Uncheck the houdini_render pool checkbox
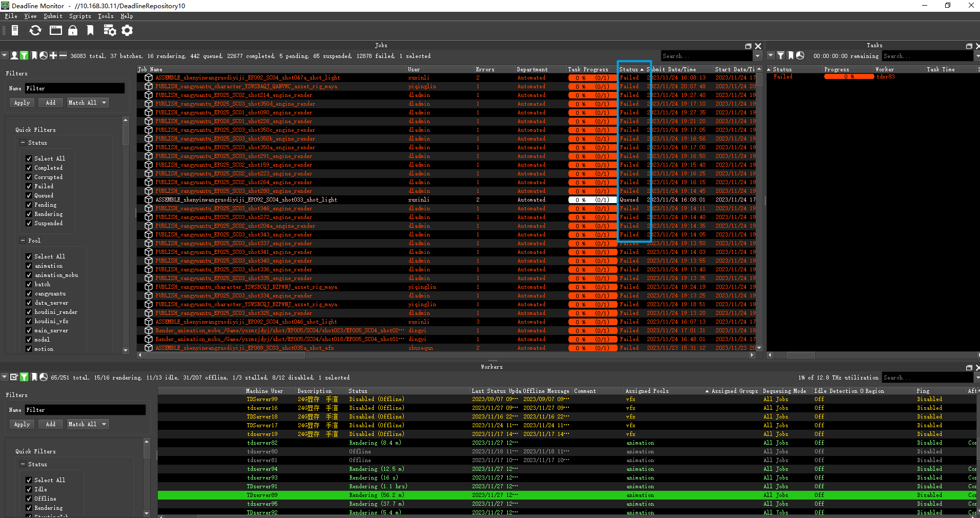 pos(29,312)
